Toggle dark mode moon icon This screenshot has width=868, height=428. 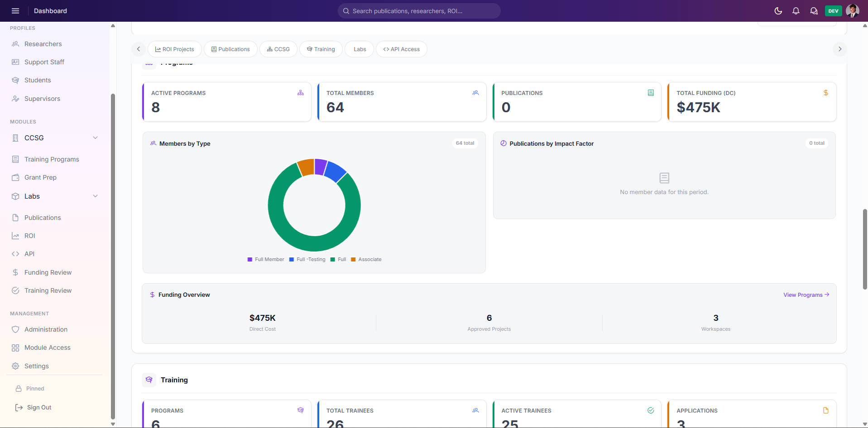coord(778,11)
